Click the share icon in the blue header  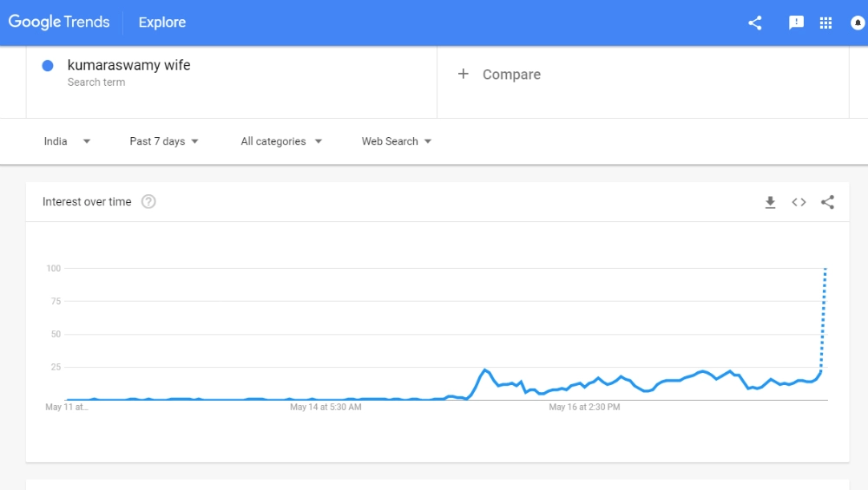pyautogui.click(x=755, y=23)
